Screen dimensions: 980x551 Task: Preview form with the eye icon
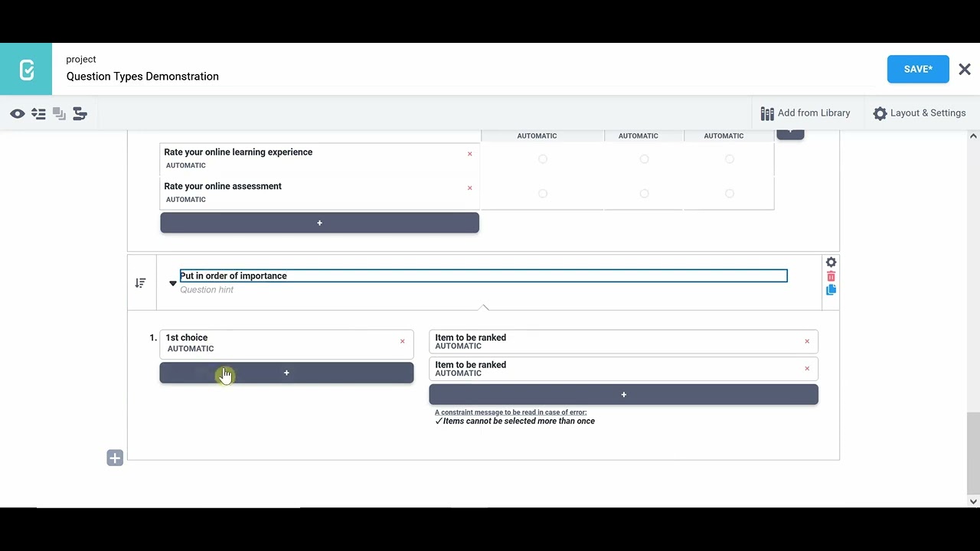[x=18, y=113]
